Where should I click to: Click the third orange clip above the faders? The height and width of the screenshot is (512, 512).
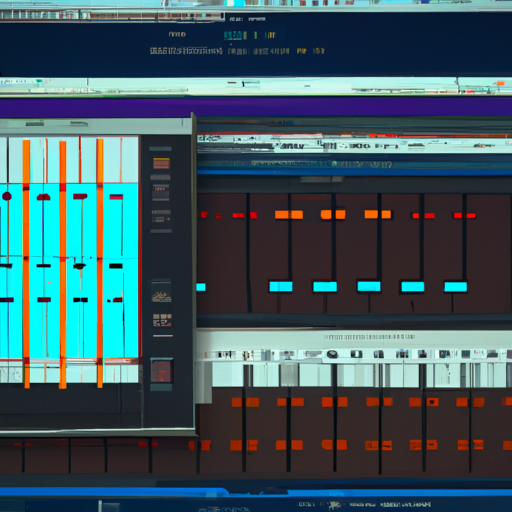(378, 214)
